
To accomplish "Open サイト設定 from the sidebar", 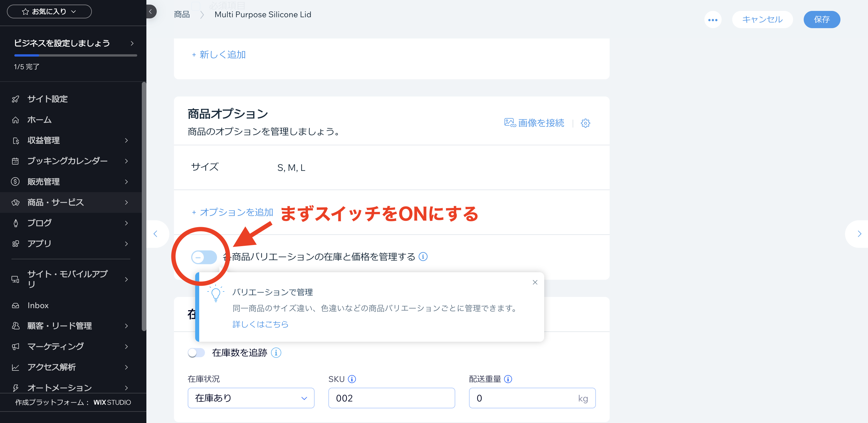I will [47, 99].
